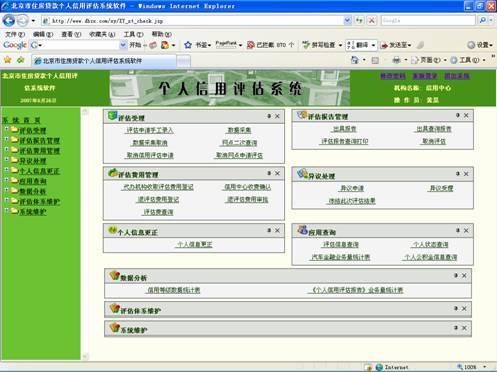
Task: Click the Google toolbar search input field
Action: [x=80, y=45]
